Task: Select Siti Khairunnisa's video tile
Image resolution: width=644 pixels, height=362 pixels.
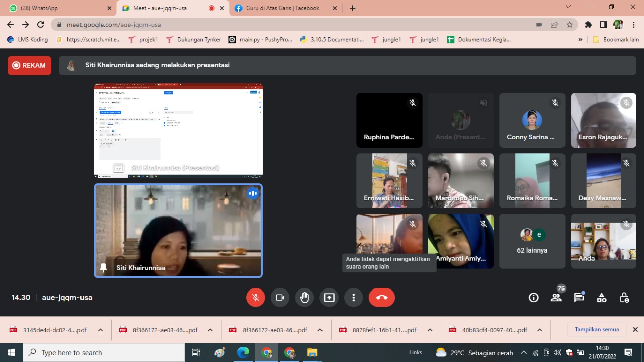Action: (x=178, y=231)
